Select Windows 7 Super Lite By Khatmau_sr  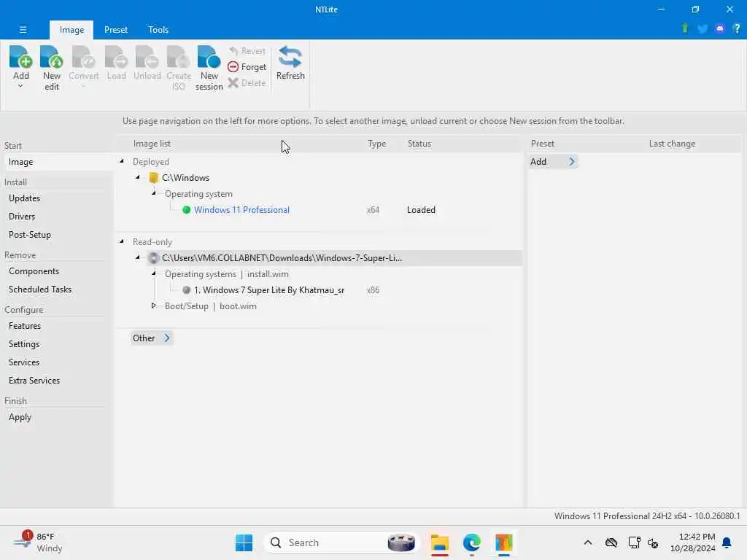(268, 290)
